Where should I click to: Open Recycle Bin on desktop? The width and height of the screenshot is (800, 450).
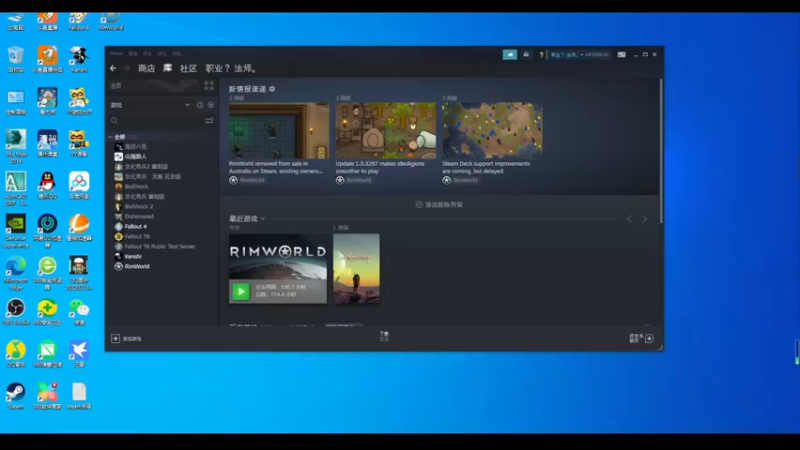tap(16, 59)
